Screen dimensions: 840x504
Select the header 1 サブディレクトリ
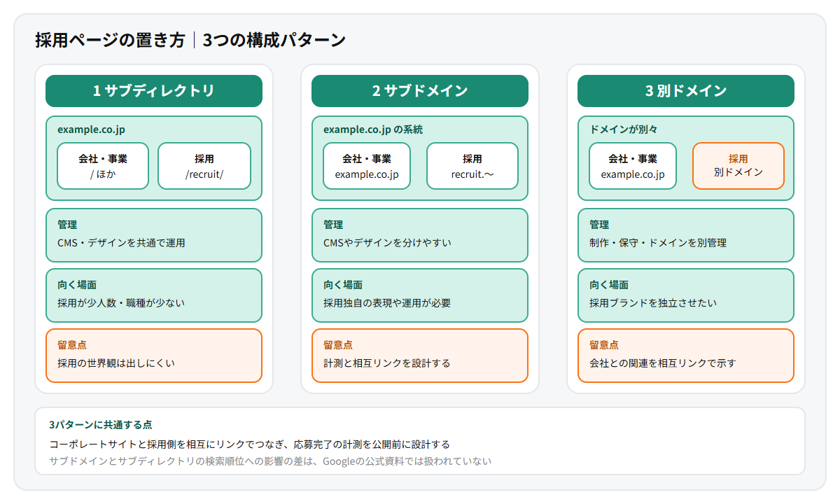[154, 91]
